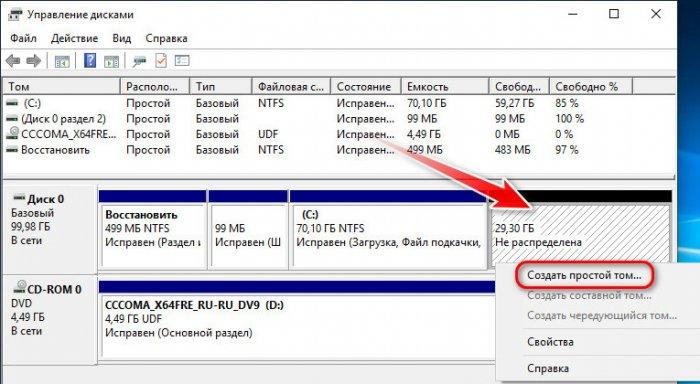Screen dimensions: 700x384
Task: Click the drive icon beside (C:) row
Action: [x=12, y=103]
